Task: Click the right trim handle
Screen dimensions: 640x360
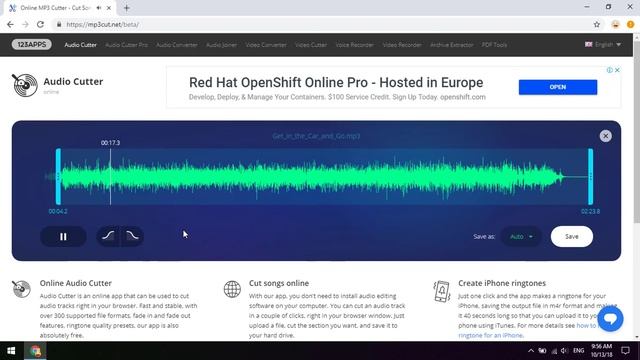Action: click(x=590, y=176)
